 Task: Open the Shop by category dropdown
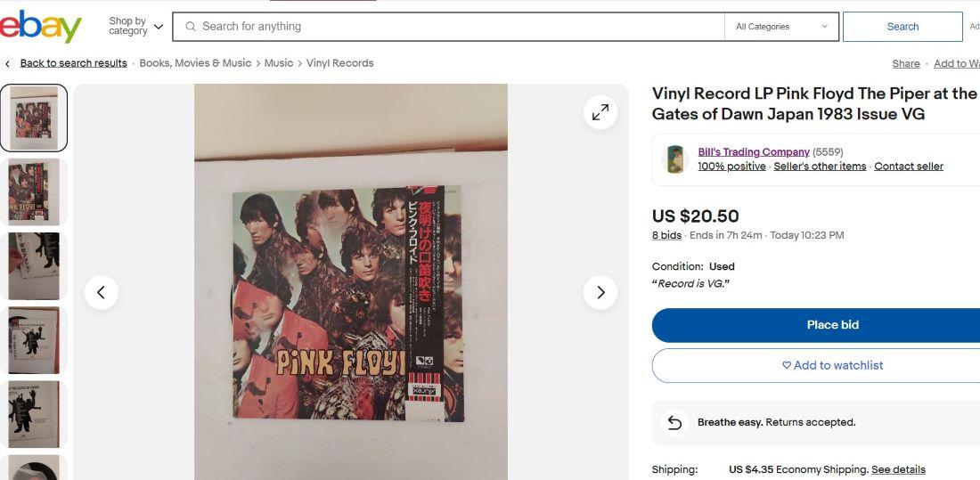click(135, 27)
